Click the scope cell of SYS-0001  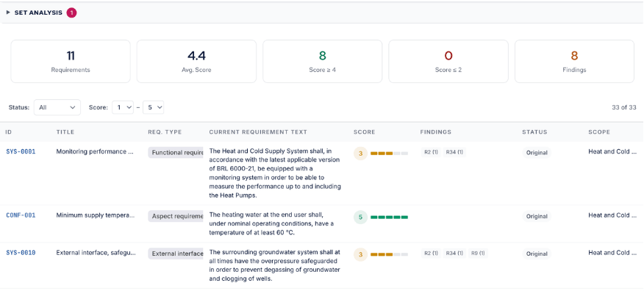[613, 151]
